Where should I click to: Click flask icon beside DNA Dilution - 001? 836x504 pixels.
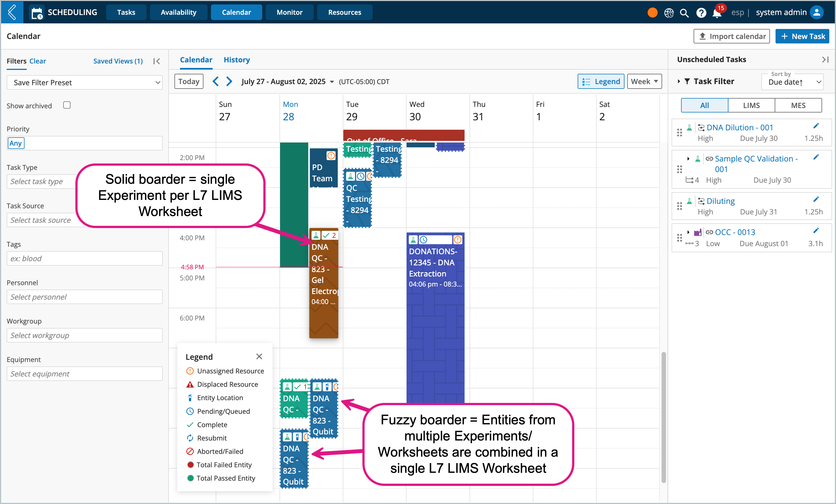pos(689,128)
